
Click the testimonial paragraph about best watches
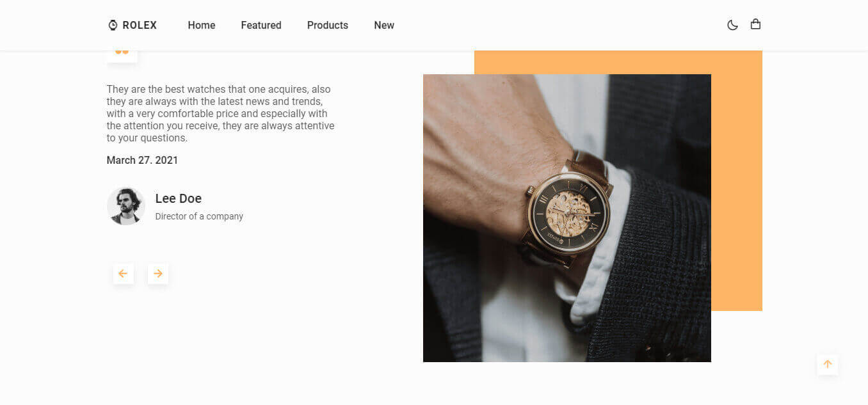221,113
